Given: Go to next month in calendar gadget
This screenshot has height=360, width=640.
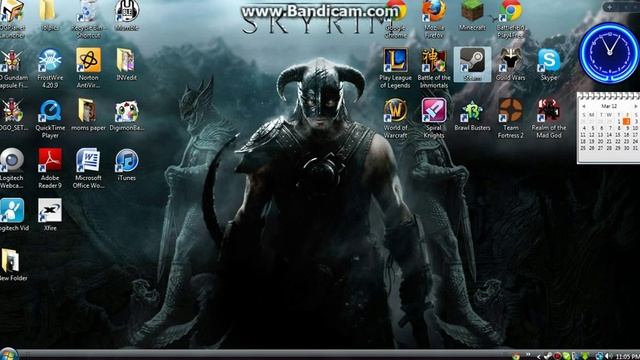Looking at the screenshot, I should 636,106.
